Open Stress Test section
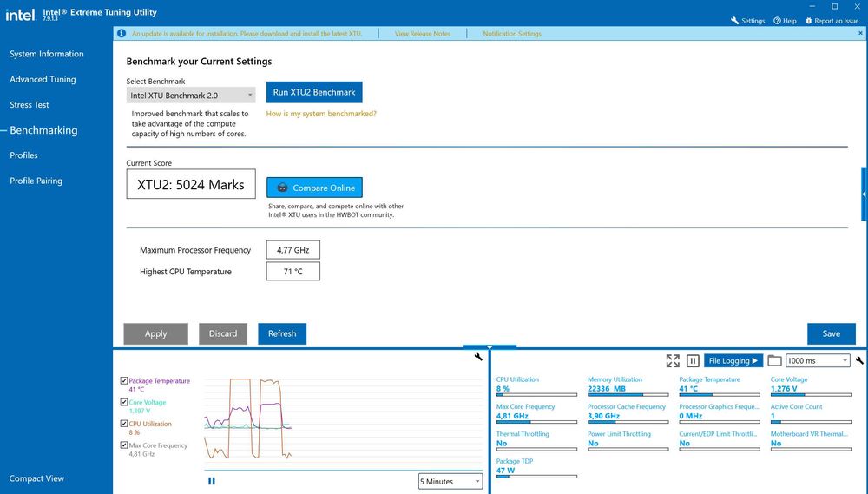868x494 pixels. point(30,105)
